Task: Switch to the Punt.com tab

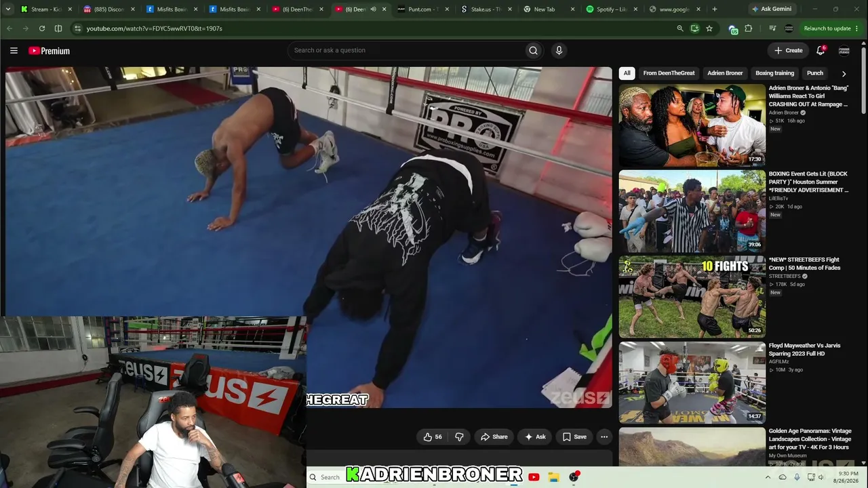Action: point(422,9)
